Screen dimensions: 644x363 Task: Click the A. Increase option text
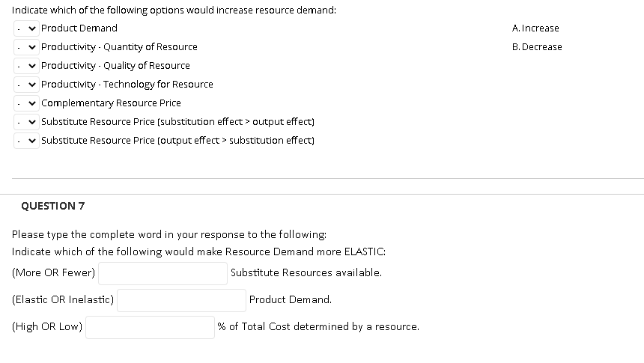click(x=535, y=28)
